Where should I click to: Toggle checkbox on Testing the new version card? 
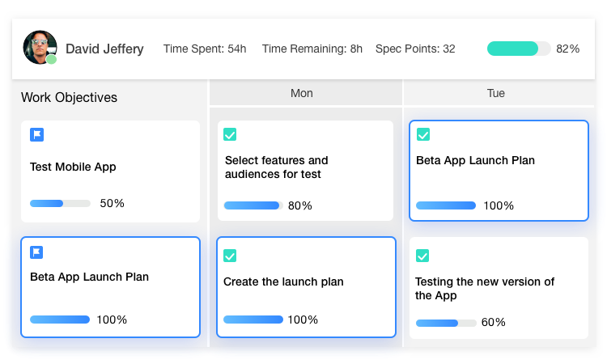tap(422, 256)
